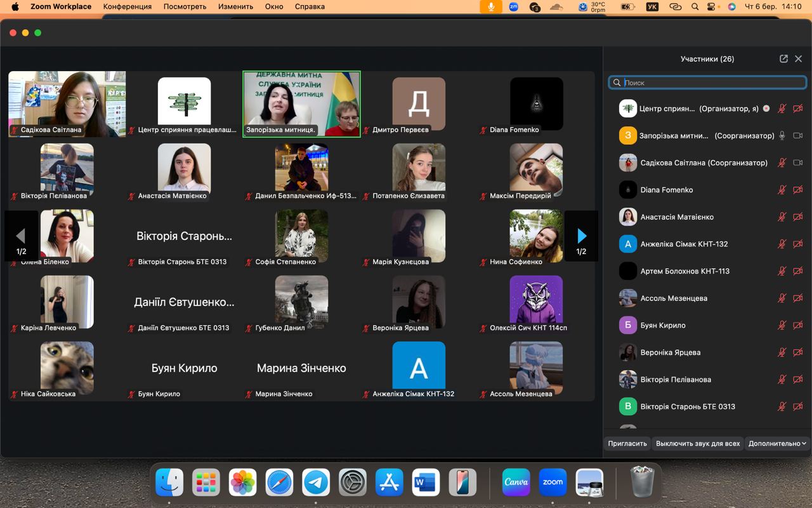Go to previous gallery page arrow
This screenshot has height=508, width=812.
click(x=21, y=236)
